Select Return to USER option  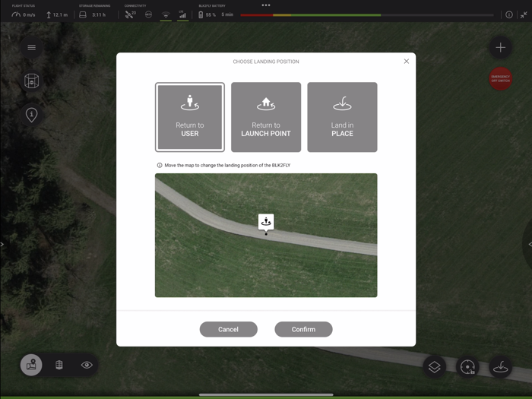point(190,117)
